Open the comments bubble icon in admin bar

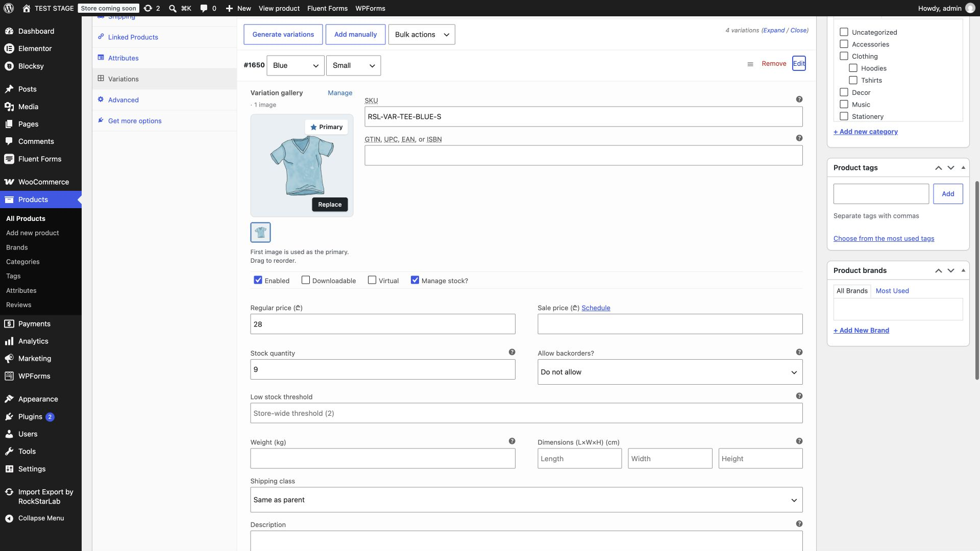pos(208,8)
